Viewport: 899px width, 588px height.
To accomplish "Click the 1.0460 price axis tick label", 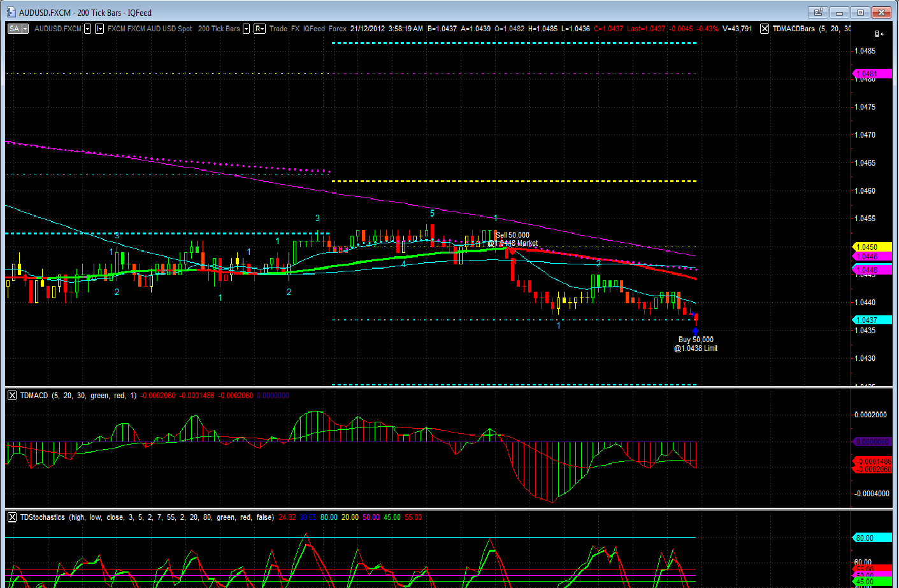I will coord(865,190).
